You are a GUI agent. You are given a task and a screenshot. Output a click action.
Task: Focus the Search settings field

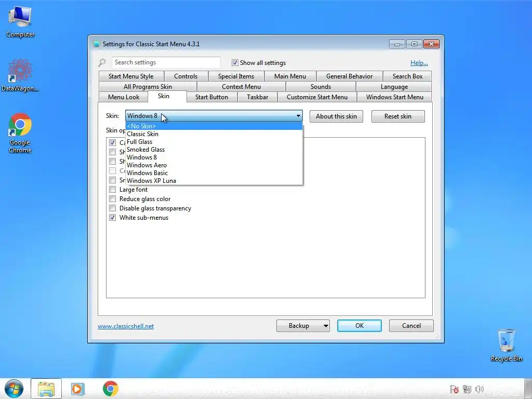point(166,62)
